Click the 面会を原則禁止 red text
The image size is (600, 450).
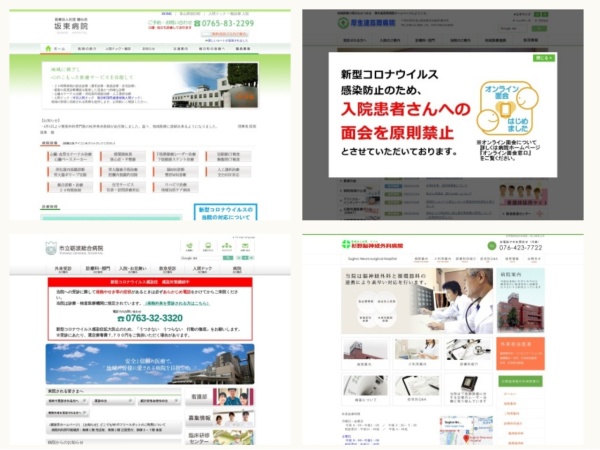pyautogui.click(x=397, y=133)
